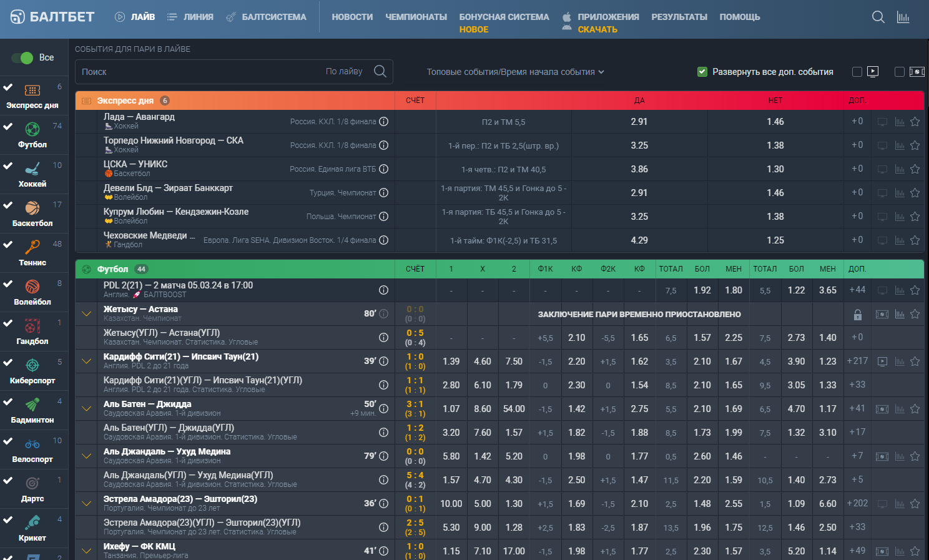Viewport: 929px width, 560px height.
Task: Select odds 1.39 for Кардифф Сити(21) win
Action: click(x=451, y=361)
